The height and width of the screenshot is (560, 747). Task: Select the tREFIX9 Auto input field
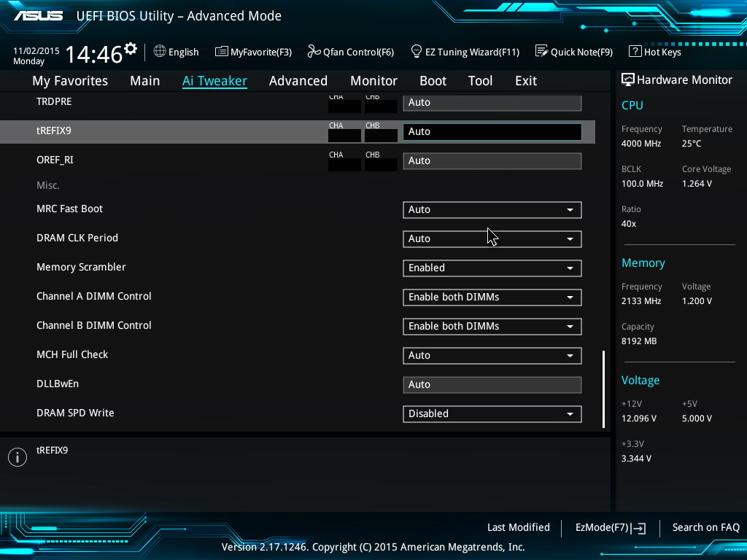pyautogui.click(x=492, y=132)
